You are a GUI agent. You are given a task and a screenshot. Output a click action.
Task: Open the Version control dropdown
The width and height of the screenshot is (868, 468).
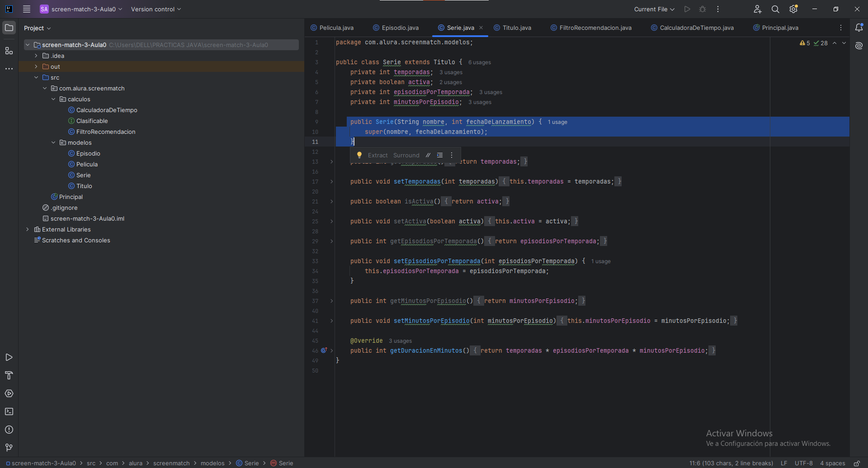(x=156, y=9)
